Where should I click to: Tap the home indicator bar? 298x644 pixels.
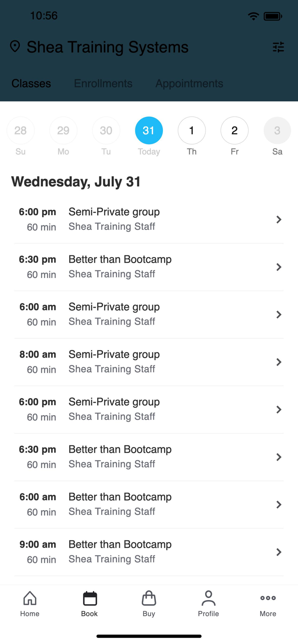(x=149, y=636)
